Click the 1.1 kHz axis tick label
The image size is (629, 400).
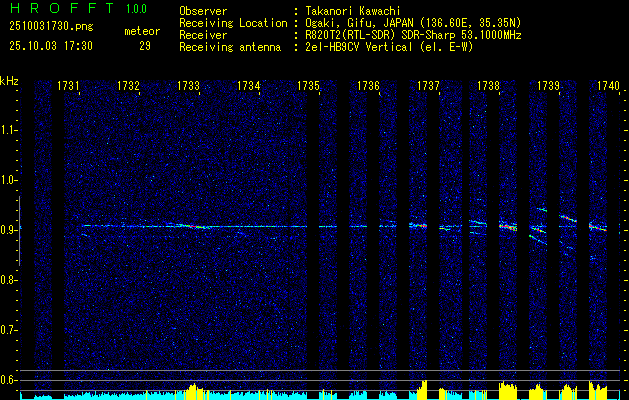point(9,130)
